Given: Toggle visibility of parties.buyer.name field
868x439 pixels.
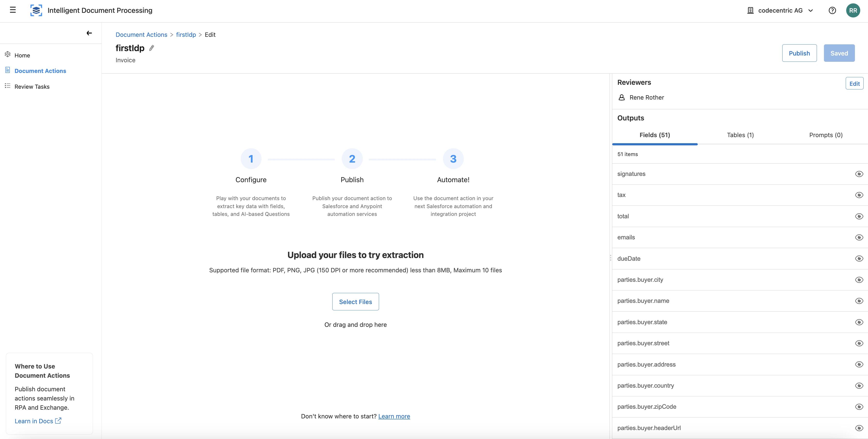Looking at the screenshot, I should click(x=859, y=301).
